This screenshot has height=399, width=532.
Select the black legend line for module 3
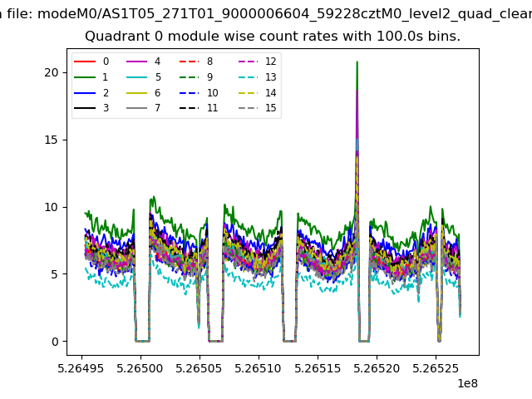(85, 108)
